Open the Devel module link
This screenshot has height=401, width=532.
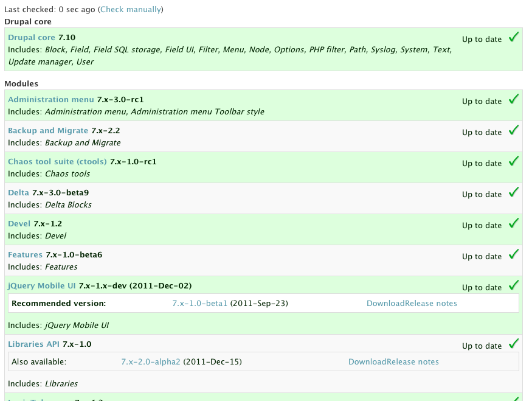(x=19, y=224)
